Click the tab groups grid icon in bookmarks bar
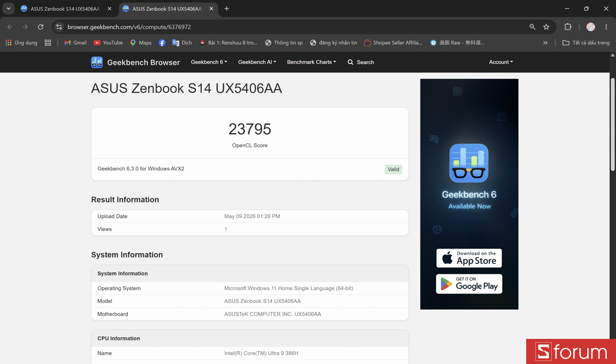This screenshot has height=364, width=616. pyautogui.click(x=48, y=43)
